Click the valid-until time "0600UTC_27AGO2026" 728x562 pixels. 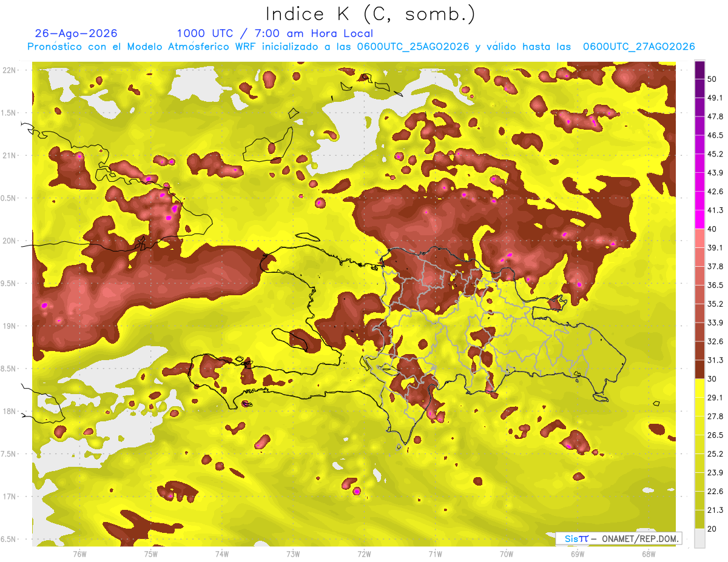click(639, 47)
